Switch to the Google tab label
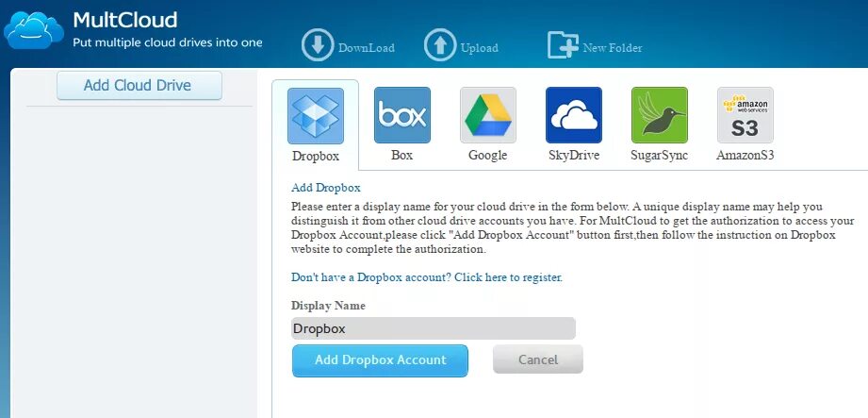 click(487, 156)
